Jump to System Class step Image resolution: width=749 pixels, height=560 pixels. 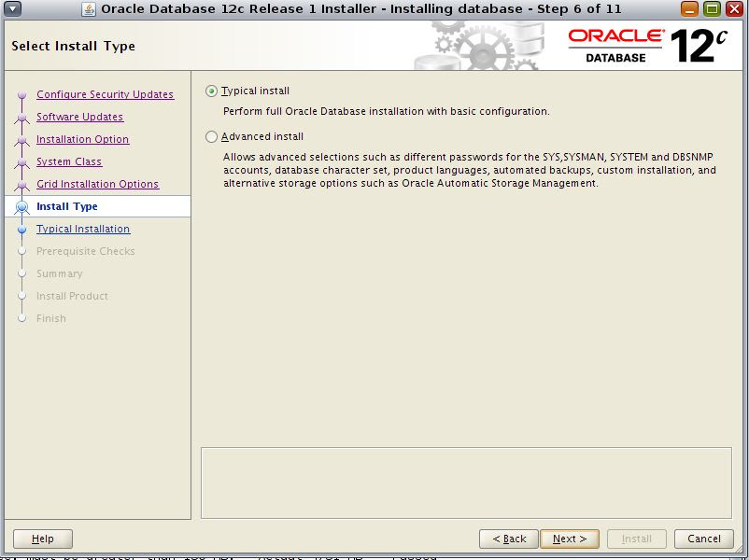[x=69, y=161]
